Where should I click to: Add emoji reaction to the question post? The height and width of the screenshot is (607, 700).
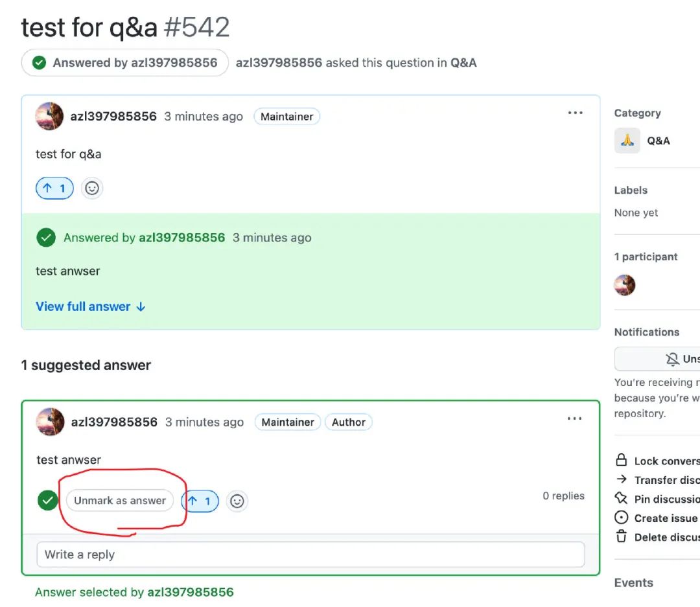(x=92, y=189)
